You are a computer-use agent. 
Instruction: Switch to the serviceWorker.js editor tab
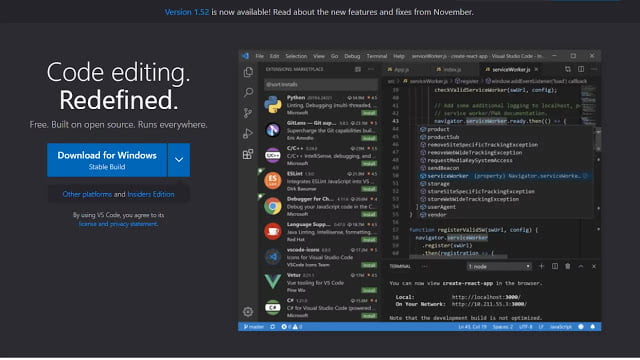511,70
